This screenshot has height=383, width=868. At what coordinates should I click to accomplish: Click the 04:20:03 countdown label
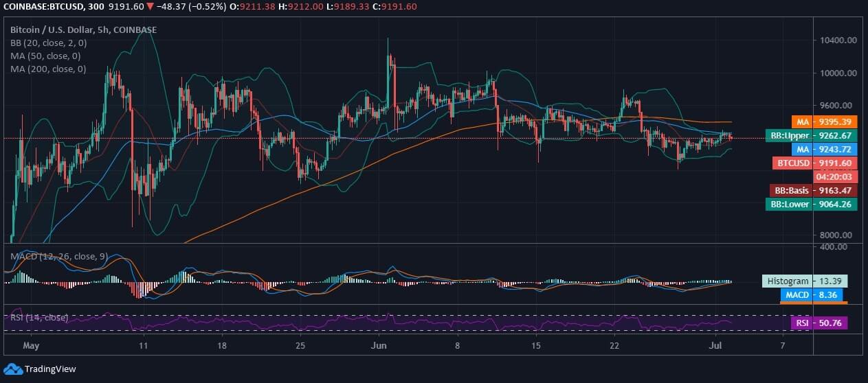[835, 176]
